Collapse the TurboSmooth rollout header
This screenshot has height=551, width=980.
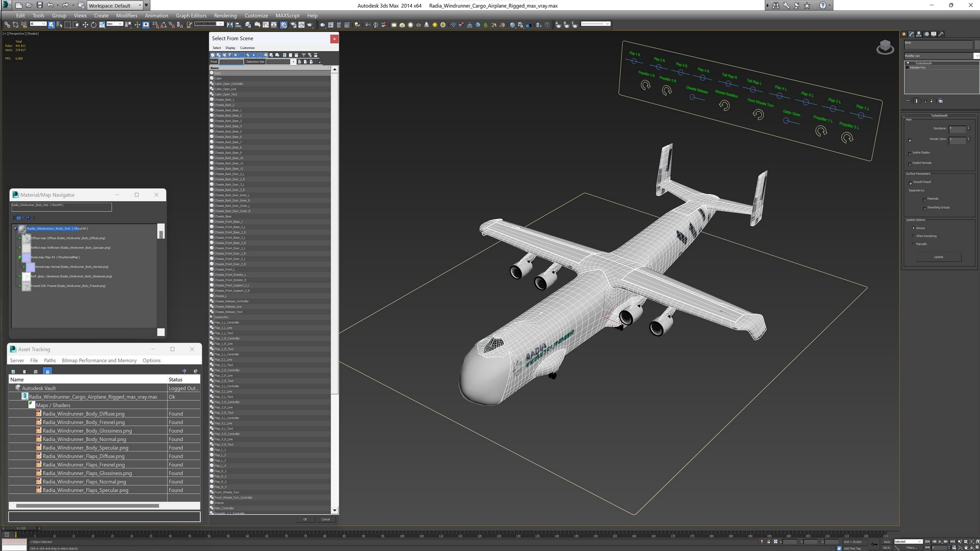[939, 115]
